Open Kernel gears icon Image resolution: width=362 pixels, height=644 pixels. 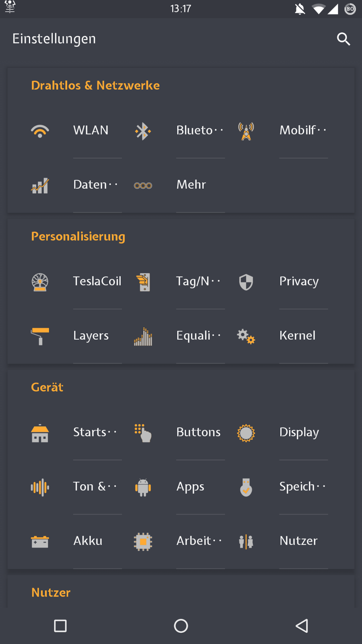246,336
